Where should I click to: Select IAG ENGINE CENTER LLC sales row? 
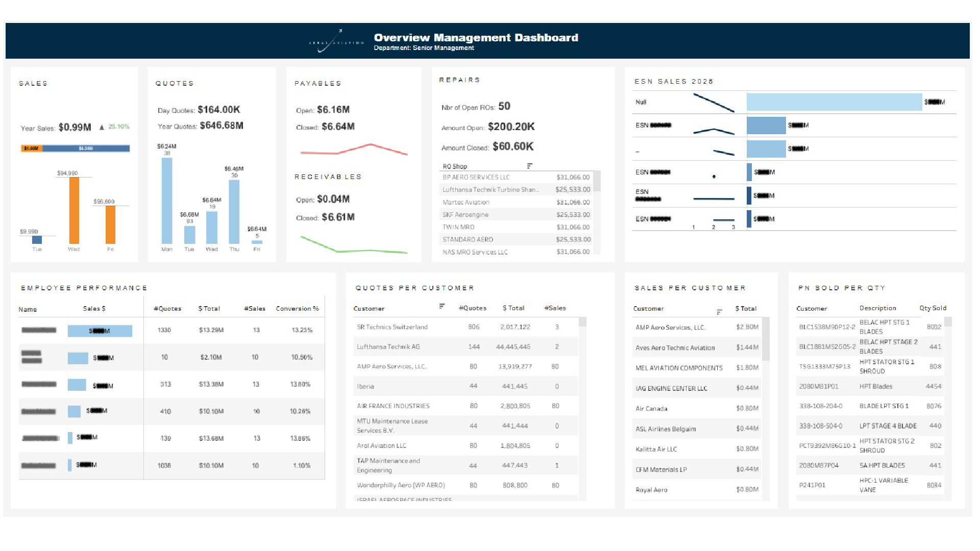click(x=697, y=388)
